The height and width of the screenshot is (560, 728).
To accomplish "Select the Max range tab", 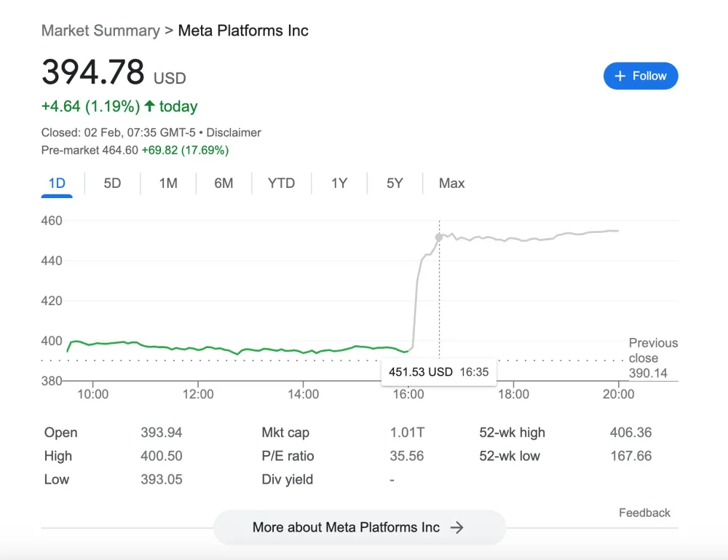I will [x=452, y=184].
